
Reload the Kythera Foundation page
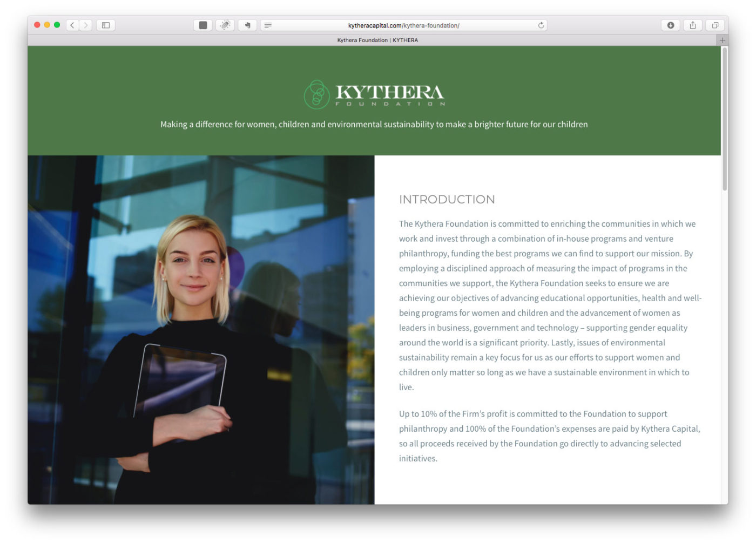point(541,25)
